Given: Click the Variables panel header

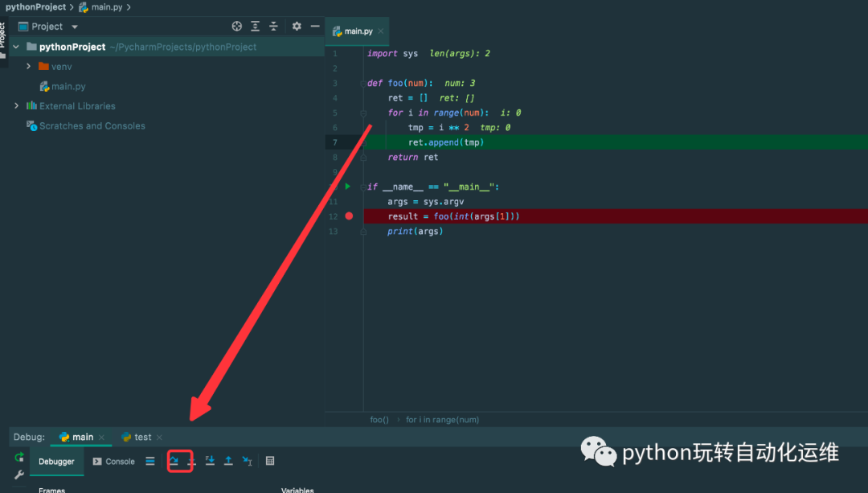Looking at the screenshot, I should tap(297, 490).
